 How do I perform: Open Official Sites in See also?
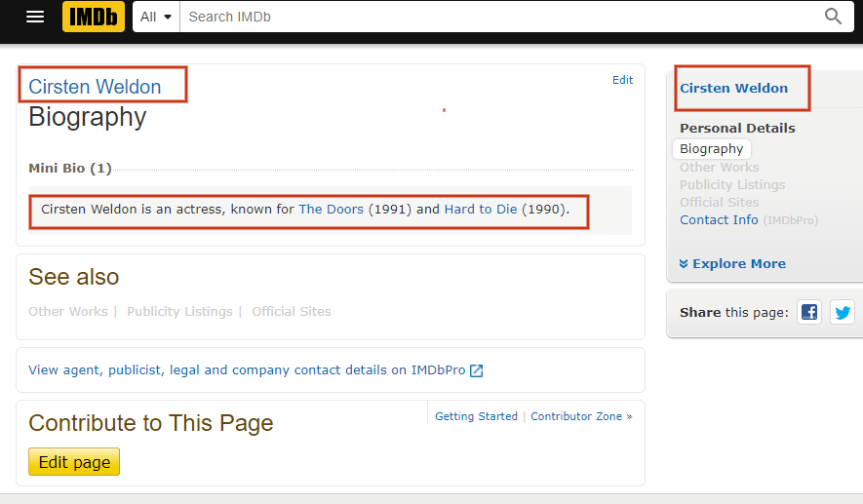[292, 311]
